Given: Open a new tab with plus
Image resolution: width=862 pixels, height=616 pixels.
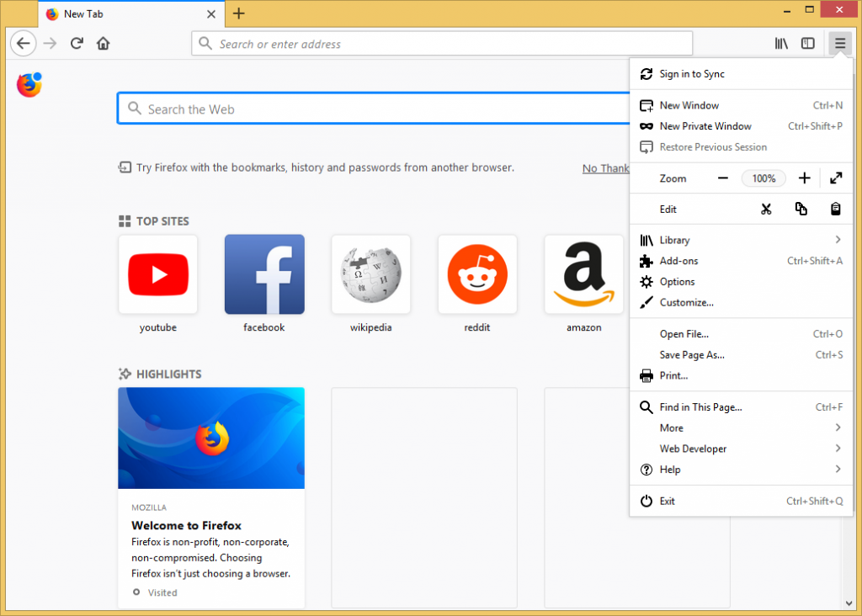Looking at the screenshot, I should (x=238, y=13).
